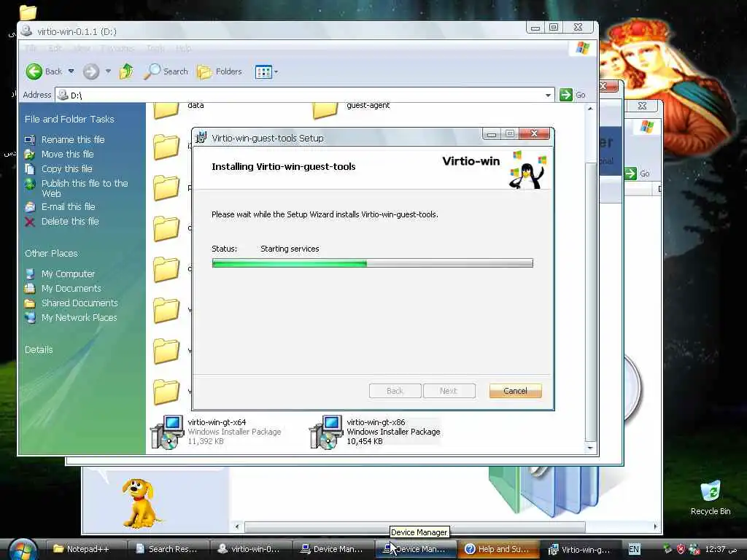Click E-mail this file task
The width and height of the screenshot is (747, 560).
click(x=68, y=206)
